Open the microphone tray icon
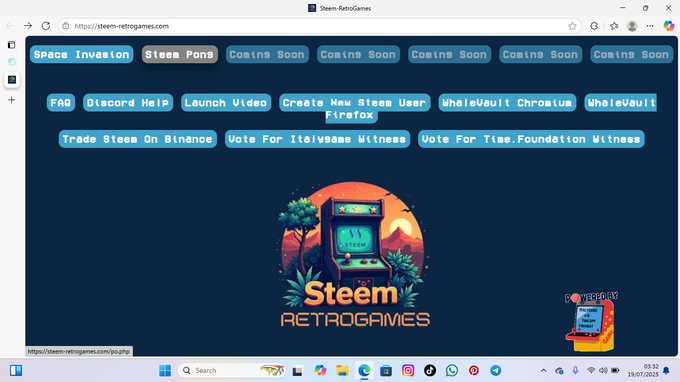680x382 pixels. click(x=575, y=371)
